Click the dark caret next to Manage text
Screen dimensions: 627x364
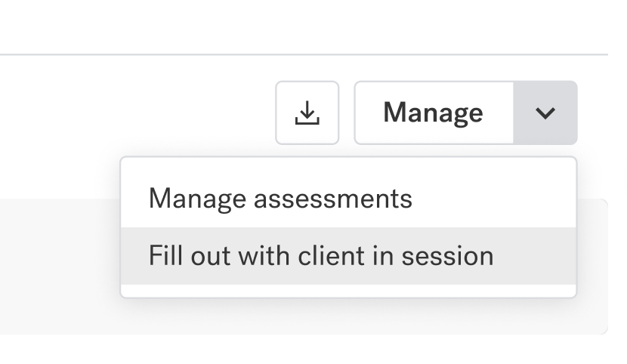click(x=545, y=113)
